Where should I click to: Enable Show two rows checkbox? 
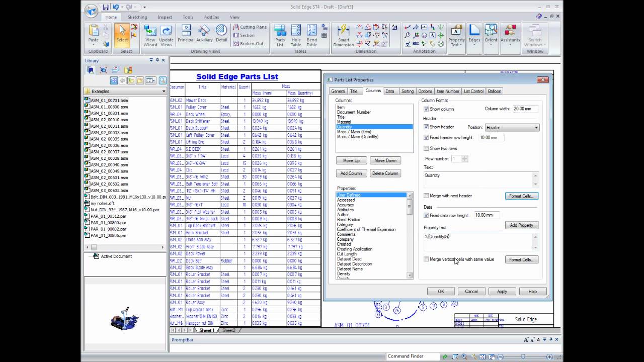pyautogui.click(x=426, y=148)
